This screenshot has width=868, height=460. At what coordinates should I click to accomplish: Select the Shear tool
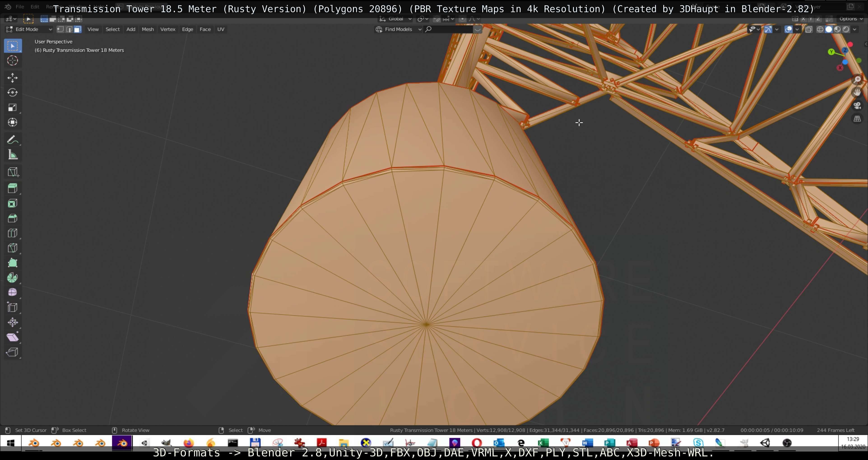13,337
